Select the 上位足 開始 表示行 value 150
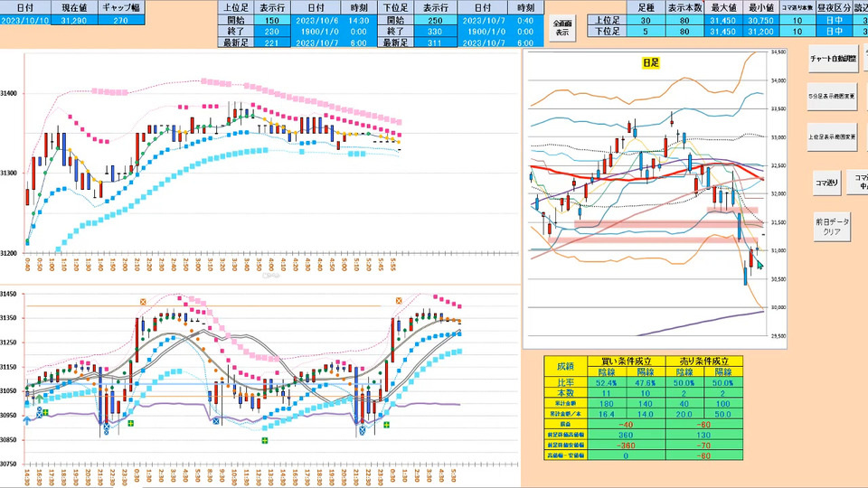Viewport: 868px width, 488px height. (x=272, y=21)
